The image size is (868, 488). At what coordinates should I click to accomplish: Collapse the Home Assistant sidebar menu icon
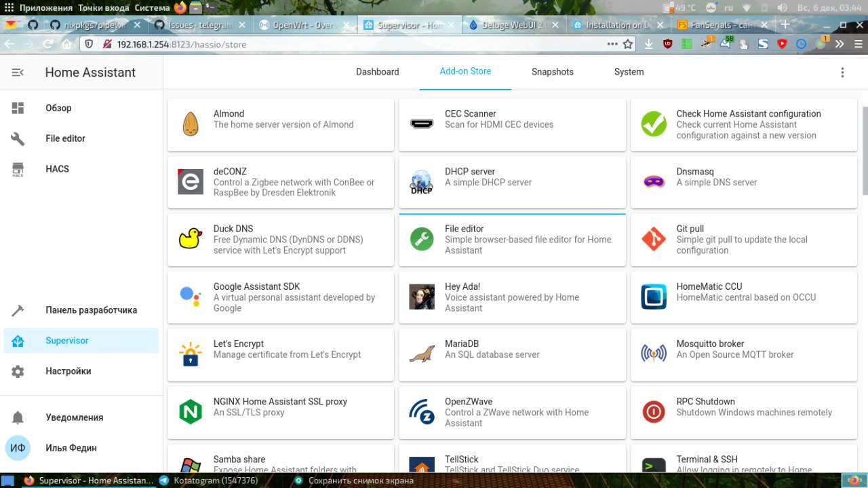point(18,73)
